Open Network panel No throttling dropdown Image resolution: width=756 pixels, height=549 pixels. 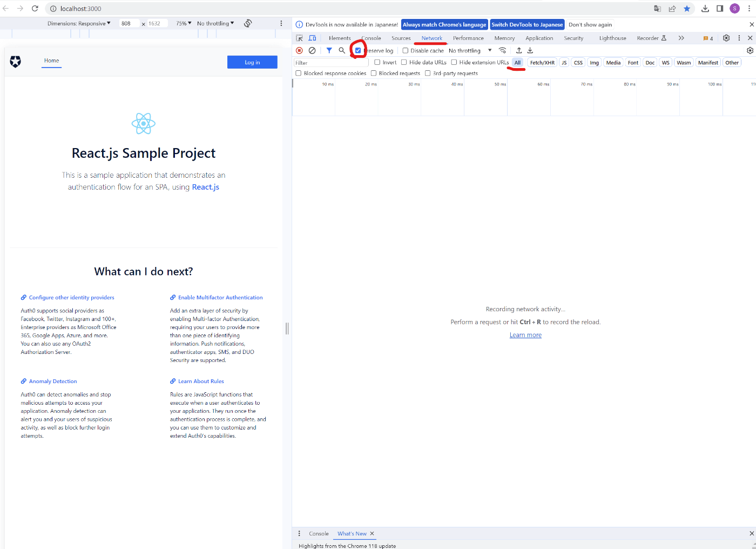(470, 51)
